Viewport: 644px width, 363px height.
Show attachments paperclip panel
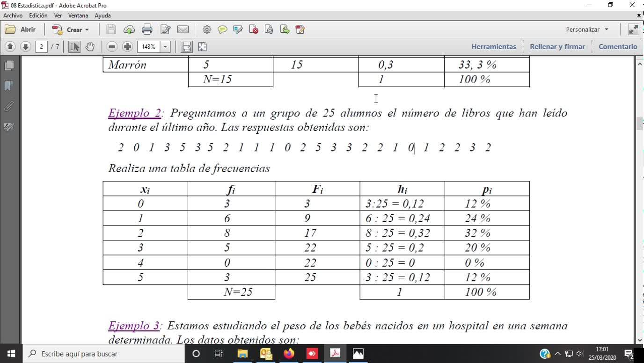pos(9,106)
